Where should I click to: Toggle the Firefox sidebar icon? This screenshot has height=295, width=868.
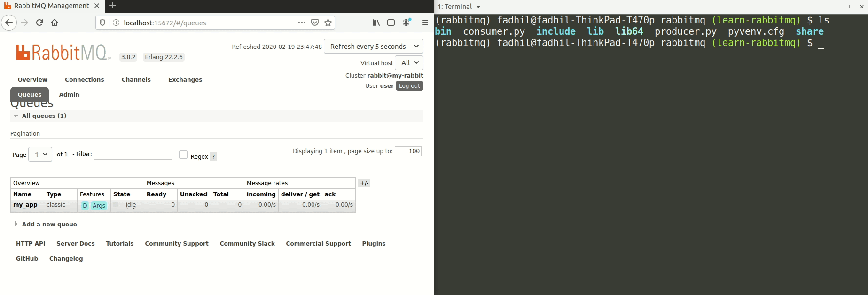391,23
